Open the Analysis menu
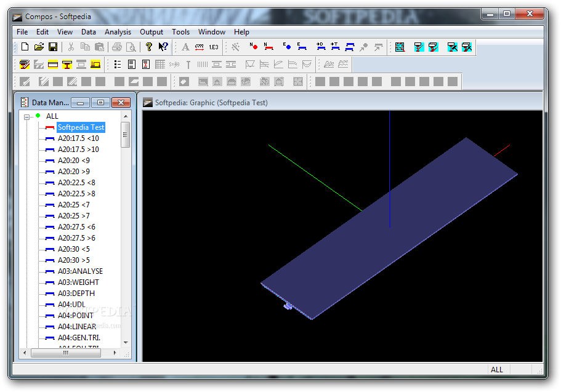Viewport: 561px width, 392px height. point(118,32)
